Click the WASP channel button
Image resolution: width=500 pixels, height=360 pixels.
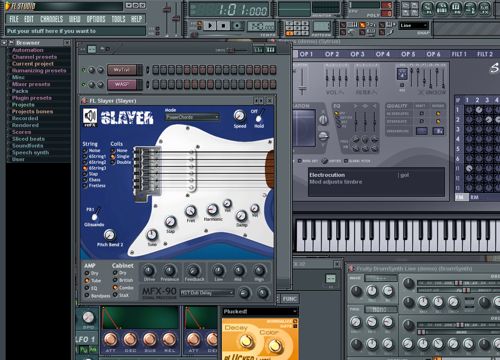tap(122, 84)
